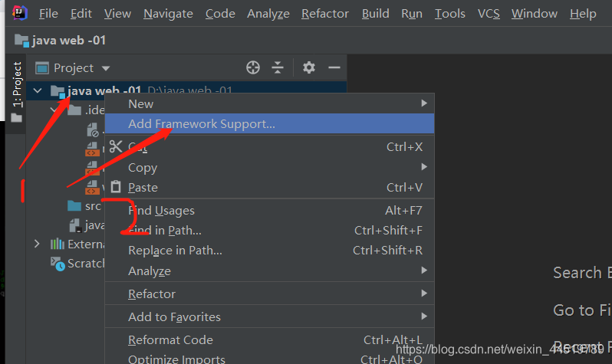Open the Analyze menu in menu bar

(x=268, y=14)
